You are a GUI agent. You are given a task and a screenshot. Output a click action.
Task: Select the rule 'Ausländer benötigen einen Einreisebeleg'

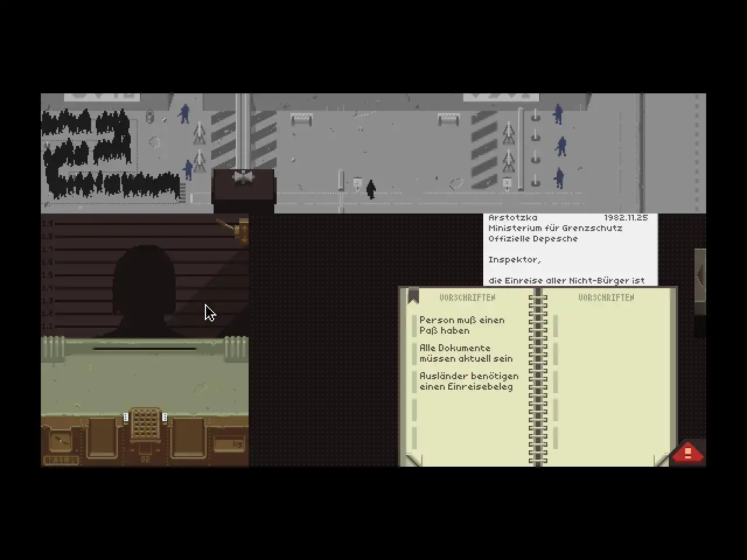[x=469, y=381]
